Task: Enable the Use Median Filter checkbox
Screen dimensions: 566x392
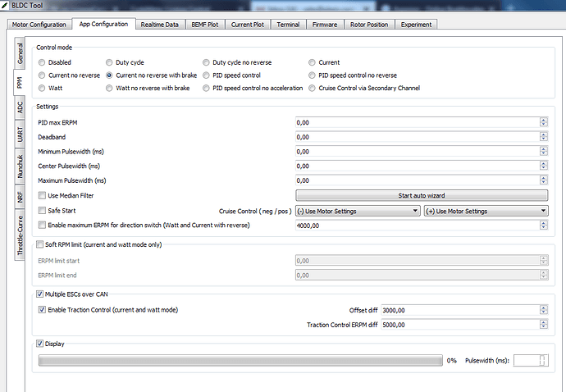Action: 42,195
